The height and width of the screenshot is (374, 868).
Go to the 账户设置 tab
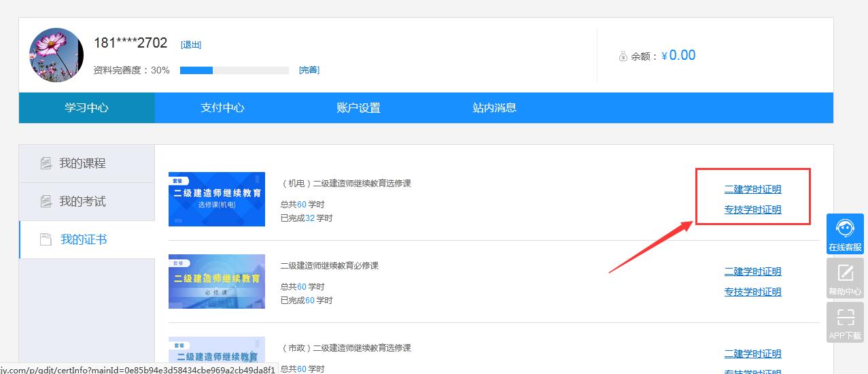(x=358, y=107)
